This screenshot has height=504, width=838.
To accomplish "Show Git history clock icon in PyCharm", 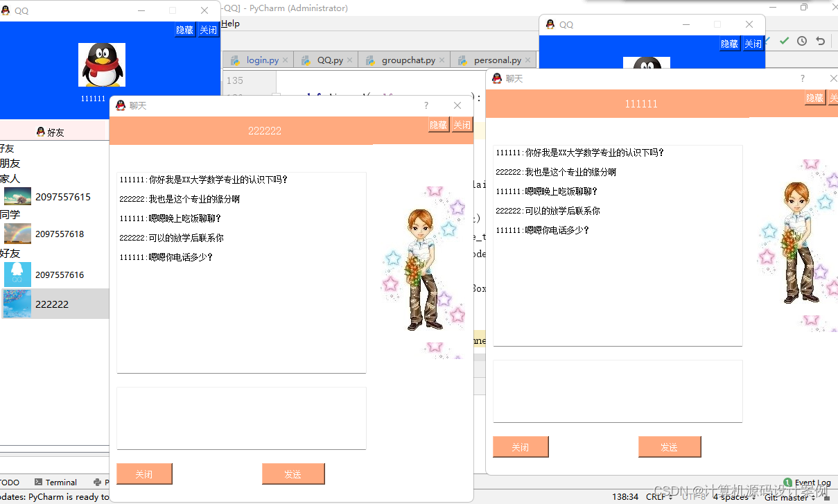I will pos(802,41).
